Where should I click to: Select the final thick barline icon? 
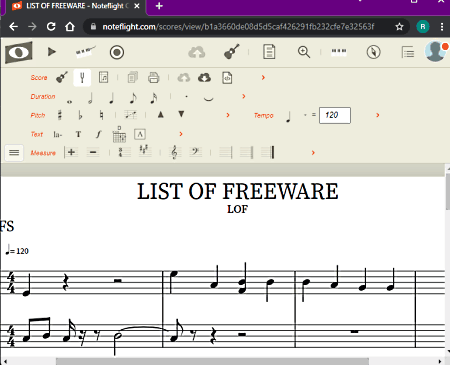268,152
